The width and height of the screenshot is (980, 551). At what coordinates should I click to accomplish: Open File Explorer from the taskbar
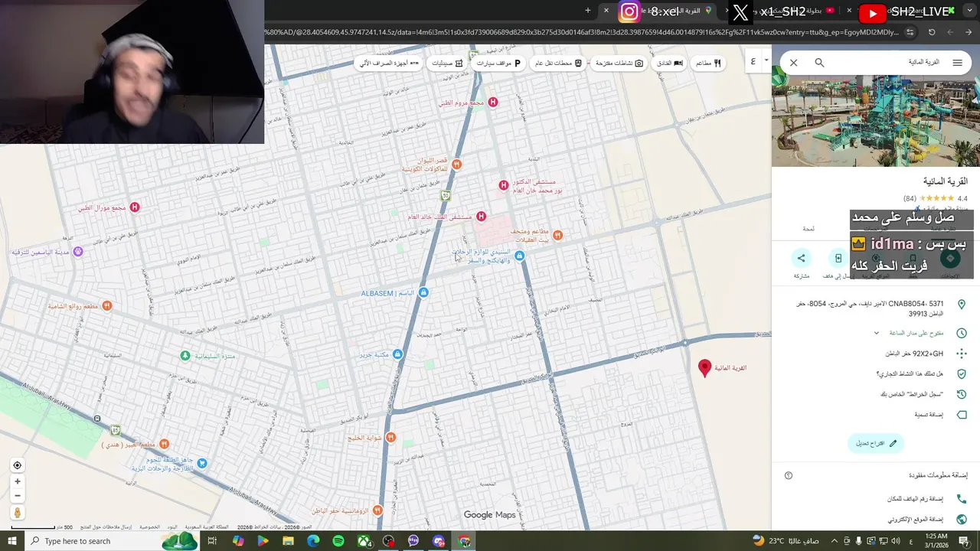click(288, 541)
